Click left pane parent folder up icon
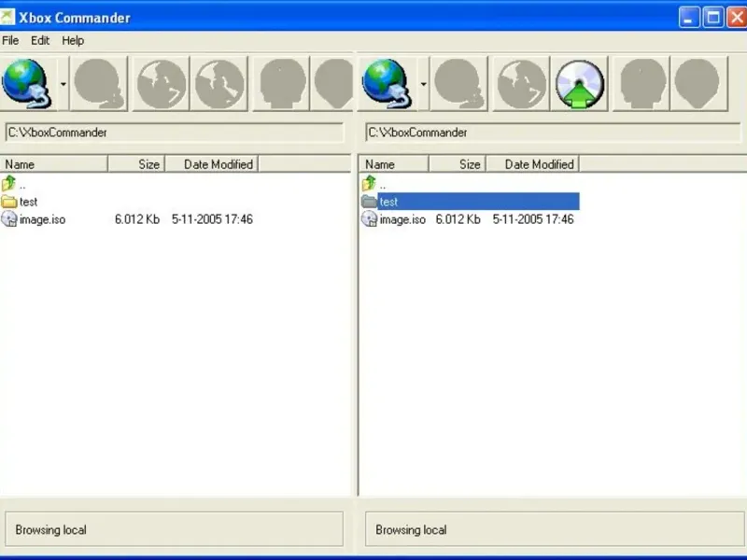747x560 pixels. click(8, 183)
